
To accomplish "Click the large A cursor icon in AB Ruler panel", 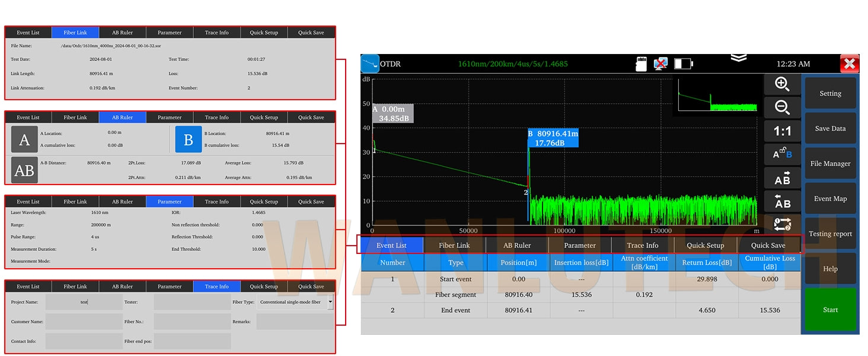I will 24,139.
